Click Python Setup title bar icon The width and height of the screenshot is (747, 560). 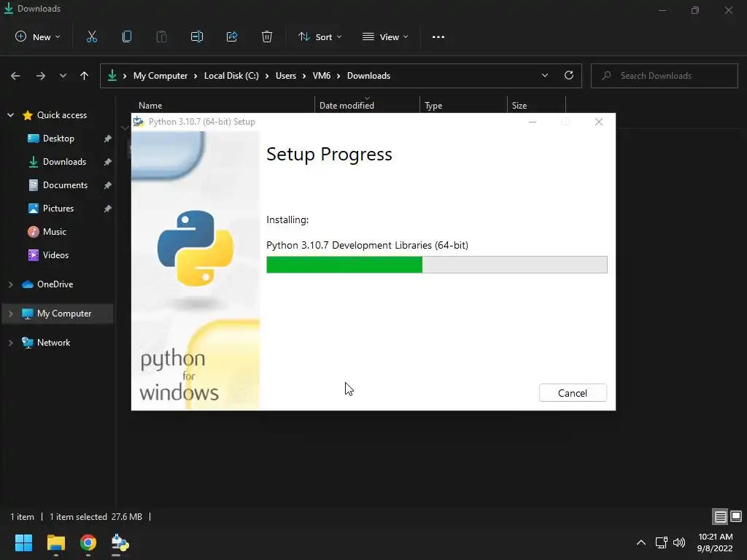point(139,122)
